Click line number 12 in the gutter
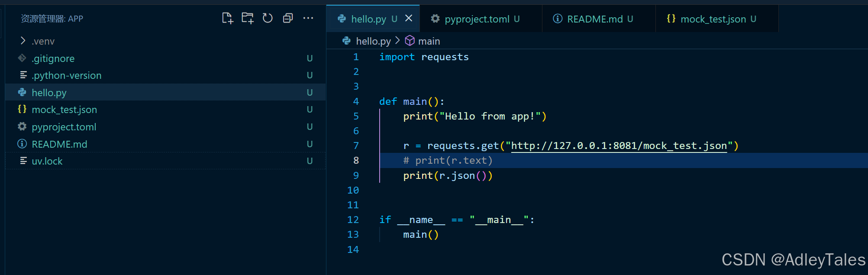This screenshot has width=868, height=275. click(353, 220)
